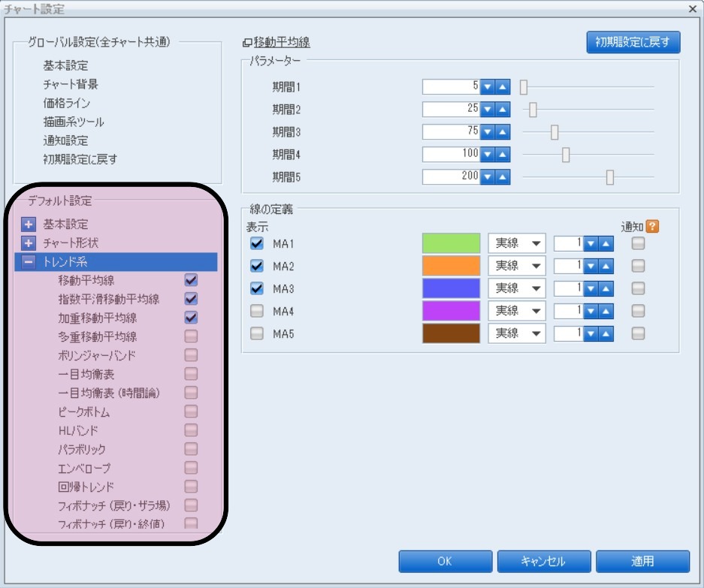Screen dimensions: 704x588
Task: Open the MA2 line style dropdown
Action: pos(517,266)
